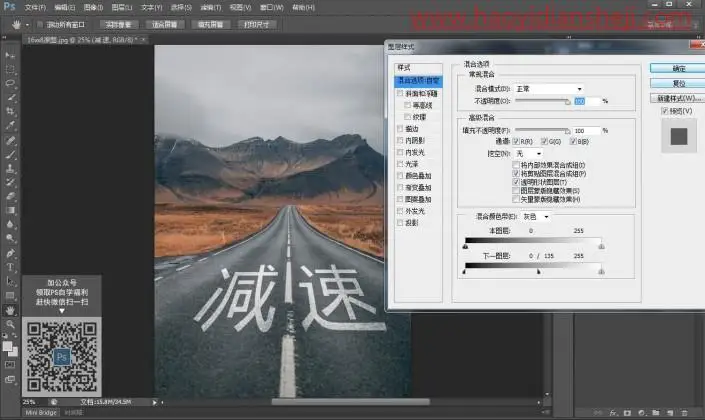Open the Mini Bridge panel tab

point(41,412)
